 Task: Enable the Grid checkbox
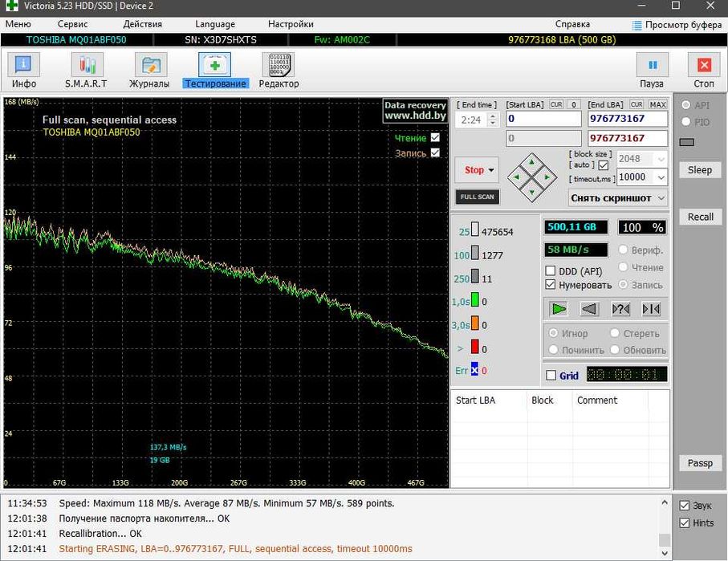[551, 376]
